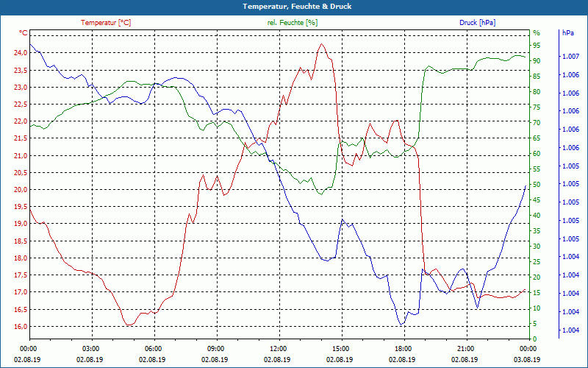Click the 65 humidity axis value

[x=537, y=138]
